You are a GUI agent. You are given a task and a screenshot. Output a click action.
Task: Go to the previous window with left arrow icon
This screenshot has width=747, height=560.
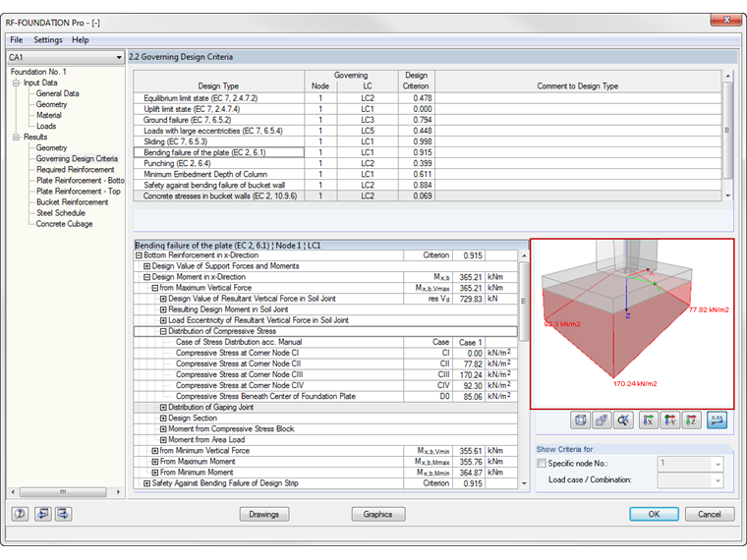[x=43, y=514]
